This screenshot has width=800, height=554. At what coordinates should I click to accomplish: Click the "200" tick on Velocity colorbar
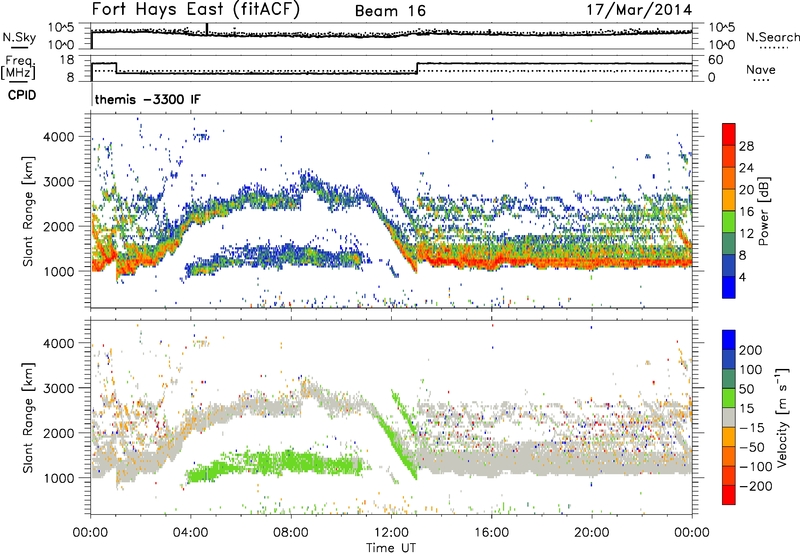751,350
